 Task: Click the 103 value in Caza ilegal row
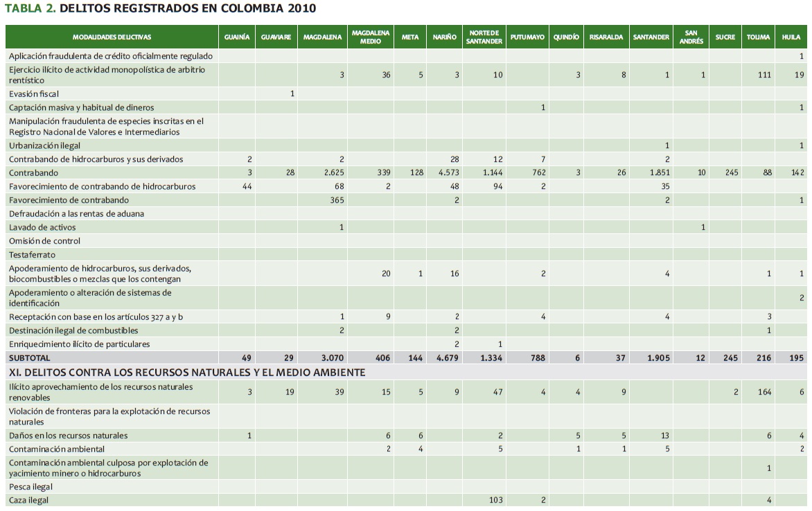click(x=495, y=500)
